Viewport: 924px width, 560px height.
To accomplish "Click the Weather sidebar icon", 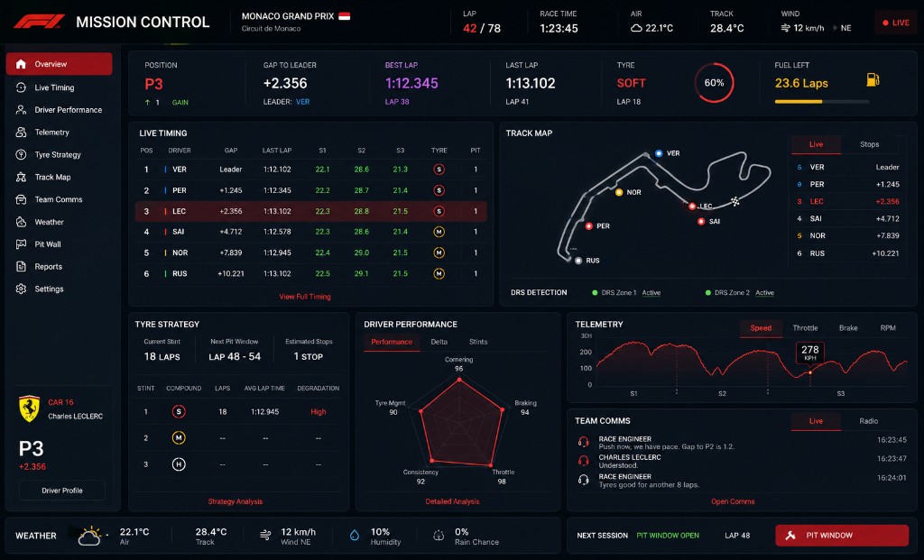I will pyautogui.click(x=22, y=222).
